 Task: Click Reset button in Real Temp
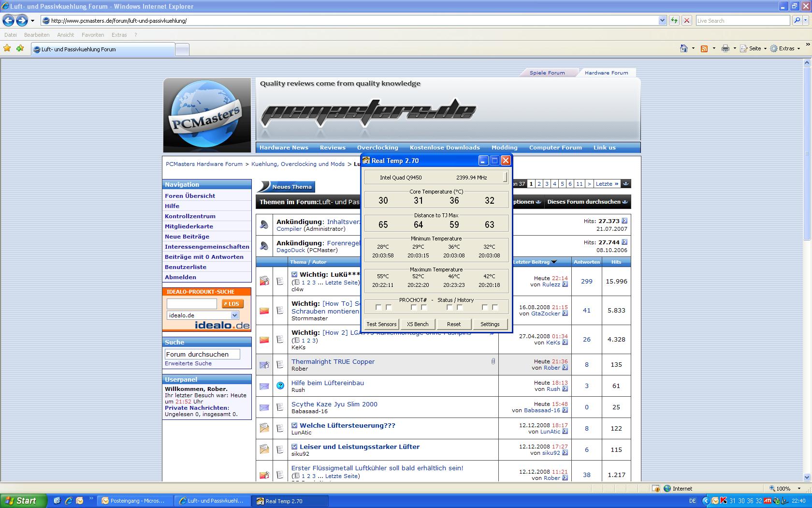click(454, 324)
